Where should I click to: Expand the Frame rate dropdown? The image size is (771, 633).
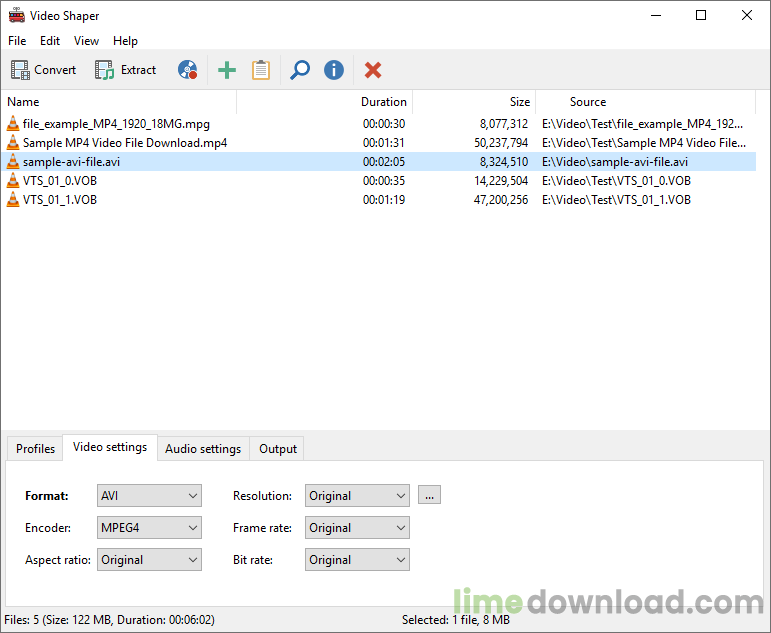coord(357,528)
